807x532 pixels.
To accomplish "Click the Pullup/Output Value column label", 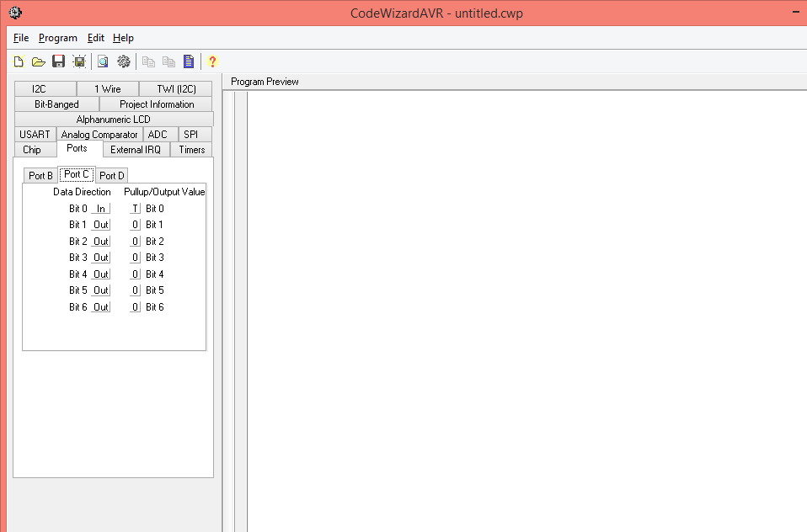I will 164,192.
